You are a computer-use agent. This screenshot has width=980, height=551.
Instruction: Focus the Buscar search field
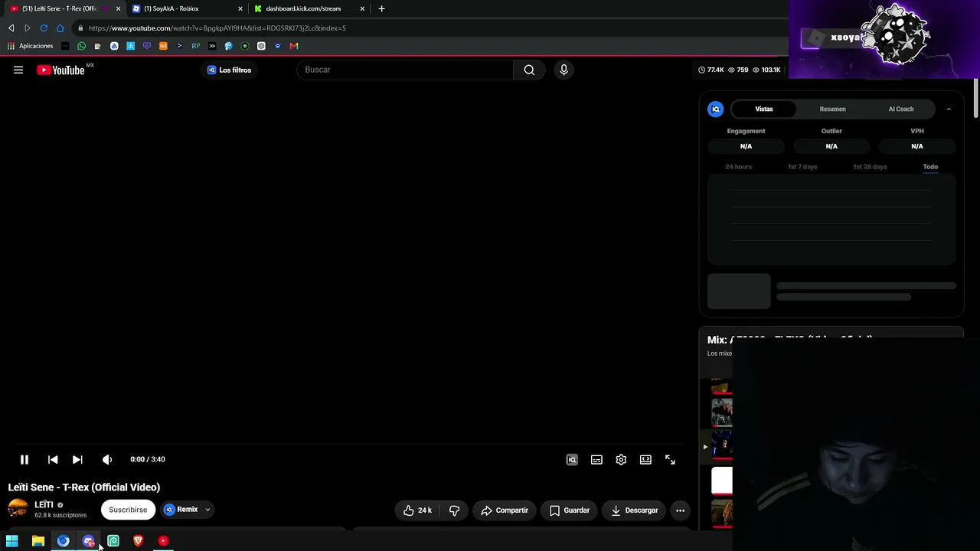coord(405,70)
